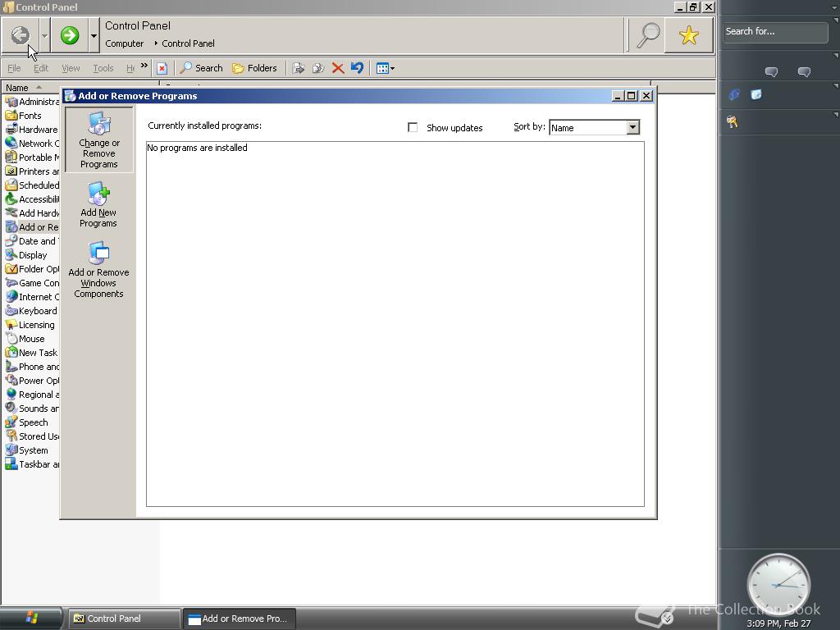Open the Back history dropdown arrow
Image resolution: width=840 pixels, height=630 pixels.
[x=45, y=36]
